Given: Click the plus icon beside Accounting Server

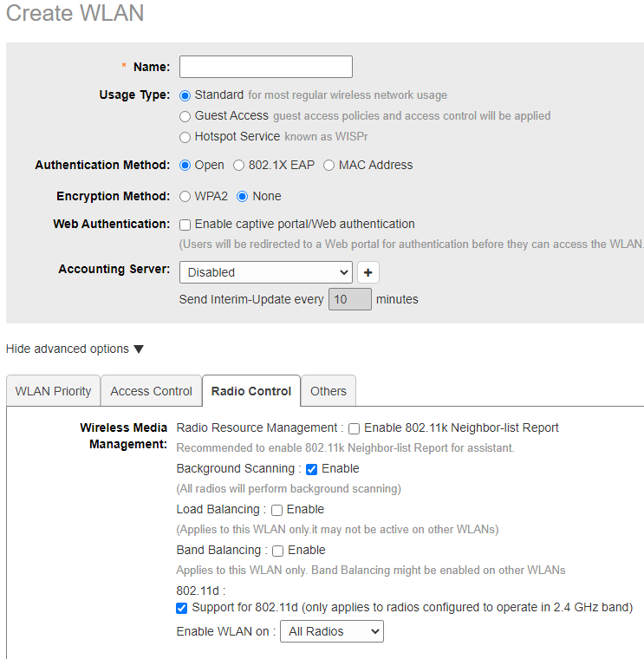Looking at the screenshot, I should coord(368,272).
